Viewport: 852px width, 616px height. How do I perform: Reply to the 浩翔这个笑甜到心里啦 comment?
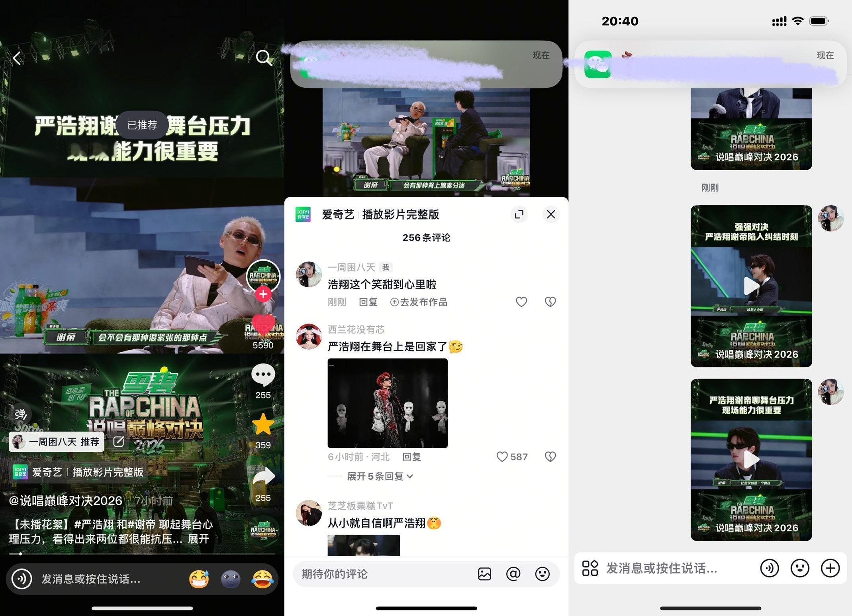[368, 302]
